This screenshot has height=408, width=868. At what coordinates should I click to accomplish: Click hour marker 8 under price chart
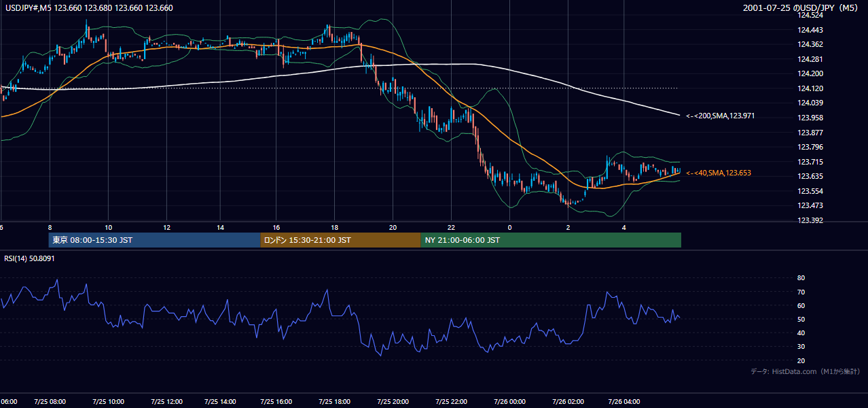pyautogui.click(x=50, y=227)
